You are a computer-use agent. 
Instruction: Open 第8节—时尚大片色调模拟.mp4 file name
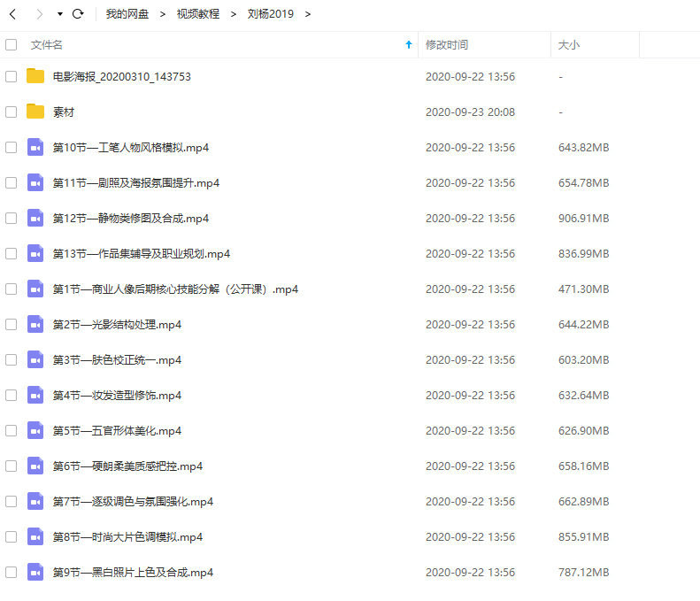(127, 536)
